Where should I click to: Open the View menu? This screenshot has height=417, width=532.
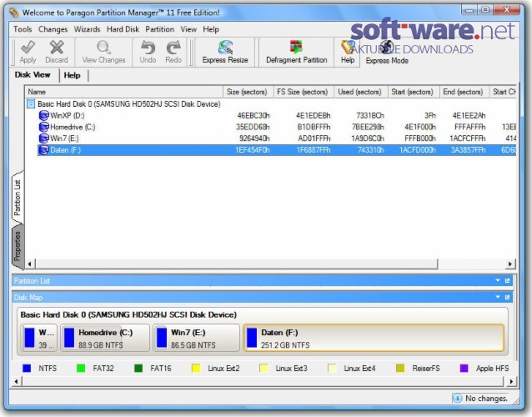pos(188,29)
